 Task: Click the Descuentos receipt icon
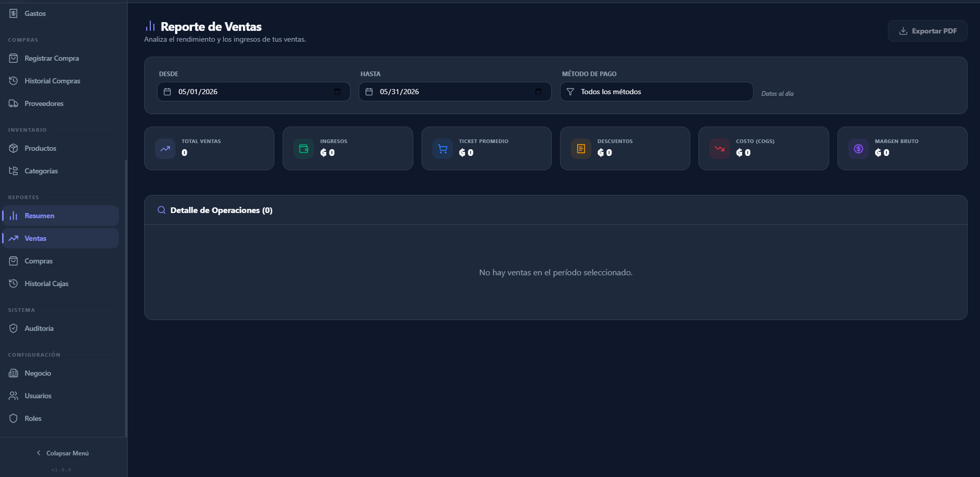tap(581, 149)
